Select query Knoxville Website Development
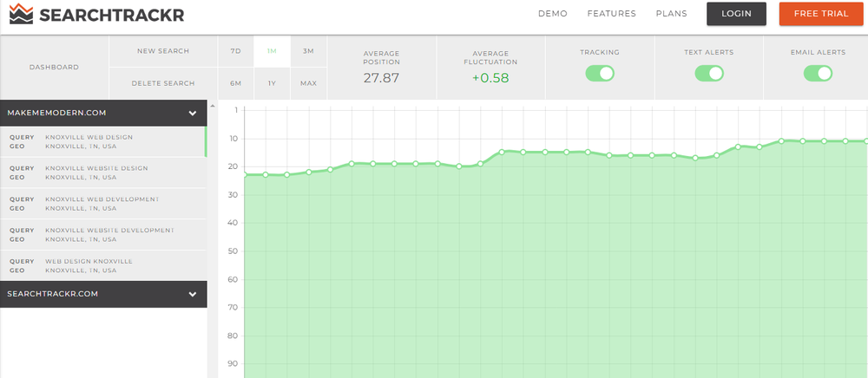 pos(103,235)
